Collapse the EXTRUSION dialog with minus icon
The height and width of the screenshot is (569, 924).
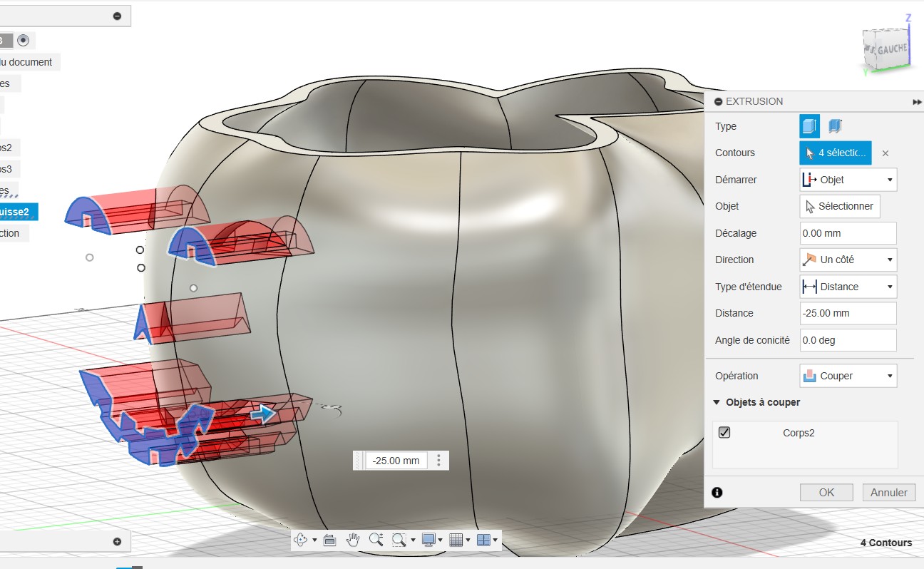pos(718,102)
